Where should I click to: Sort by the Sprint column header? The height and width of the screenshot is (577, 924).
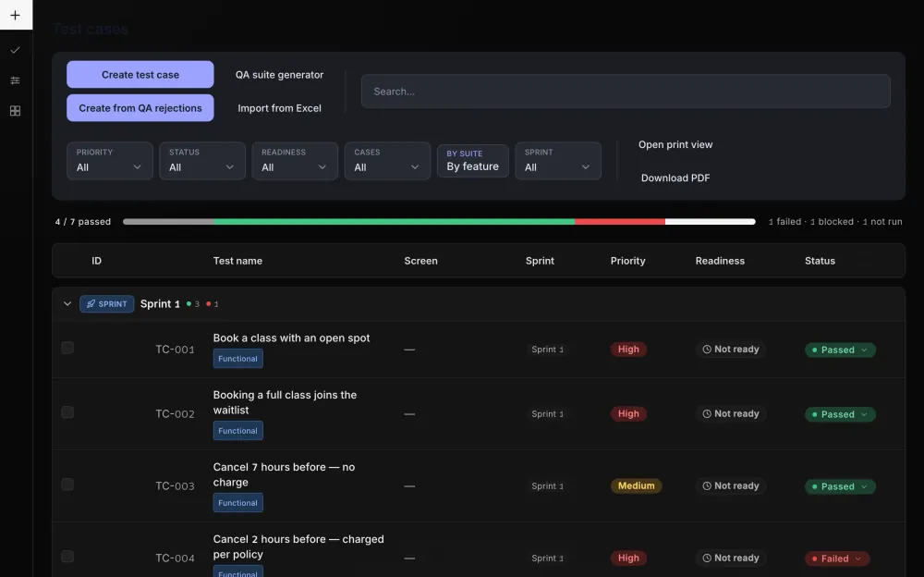point(540,261)
